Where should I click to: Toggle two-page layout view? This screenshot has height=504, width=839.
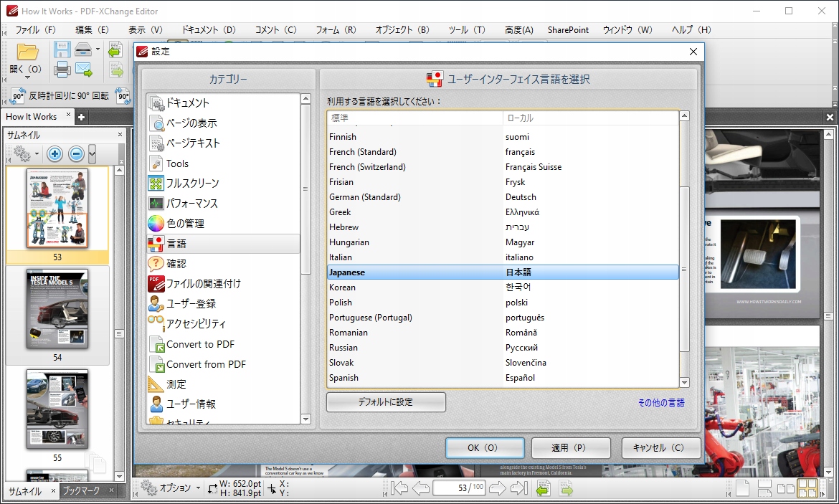tap(785, 488)
